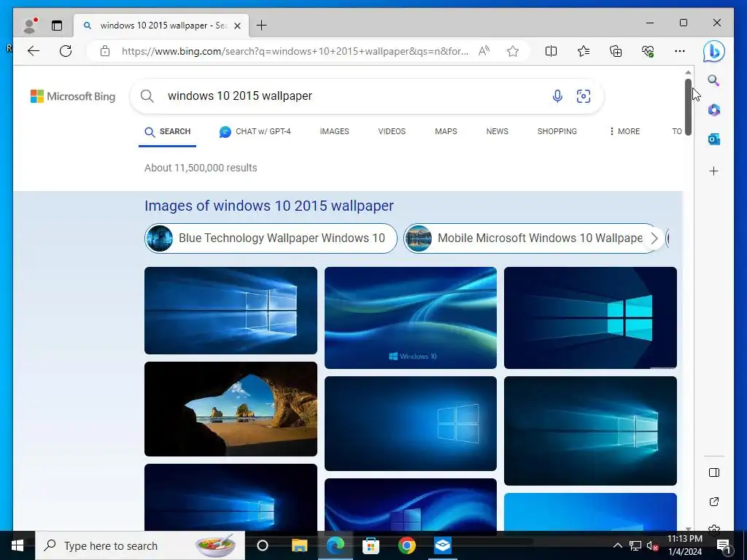Screen dimensions: 747x560
Task: Go back with the browser back arrow
Action: pos(34,51)
